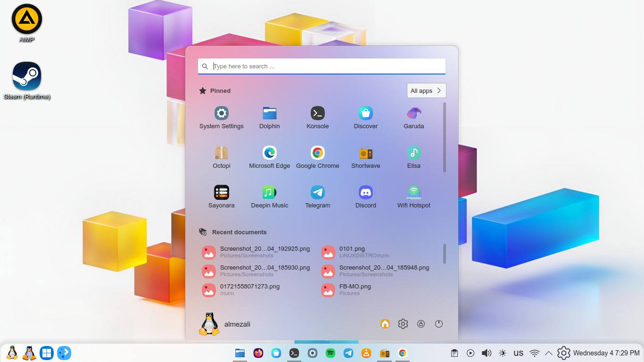644x362 pixels.
Task: Click the settings gear in taskbar center
Action: coord(312,353)
